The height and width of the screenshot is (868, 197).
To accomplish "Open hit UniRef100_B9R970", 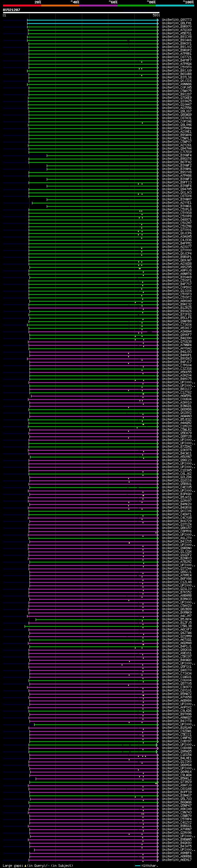I will 177,26.
